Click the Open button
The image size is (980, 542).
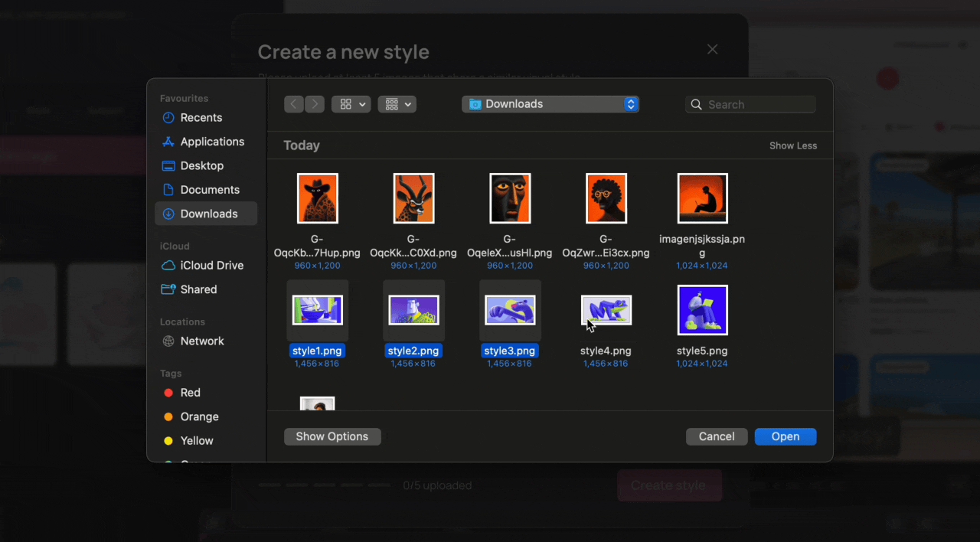pos(786,436)
